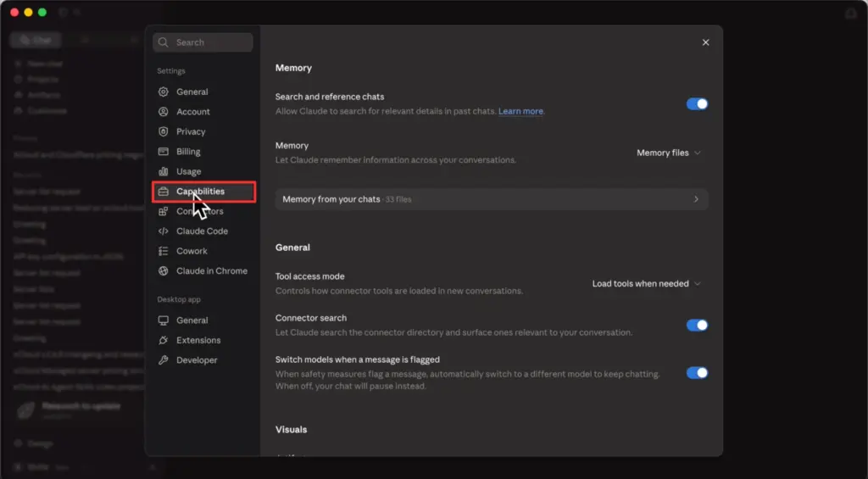Viewport: 868px width, 479px height.
Task: Click the Cowork checklist icon
Action: tap(164, 252)
